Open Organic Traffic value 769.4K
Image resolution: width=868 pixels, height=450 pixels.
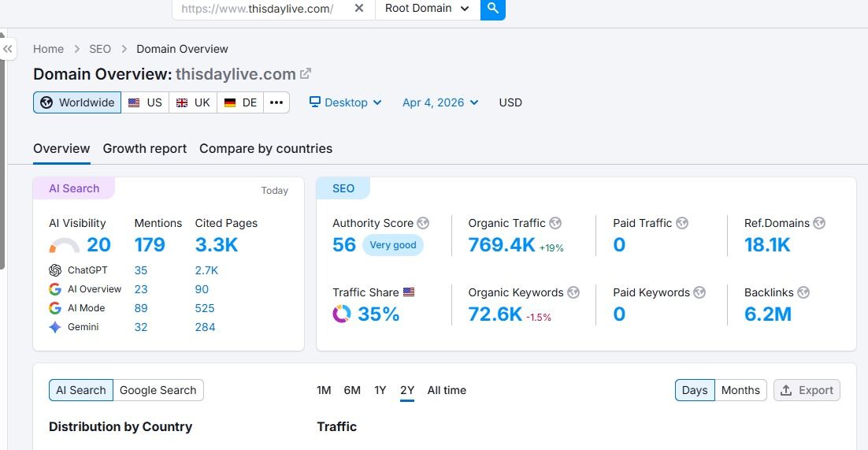(x=502, y=244)
